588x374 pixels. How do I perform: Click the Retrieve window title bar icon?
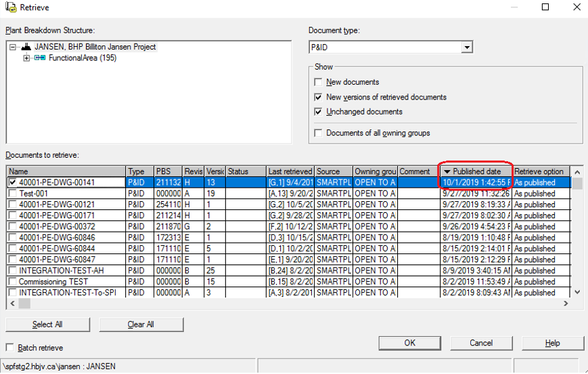point(9,7)
